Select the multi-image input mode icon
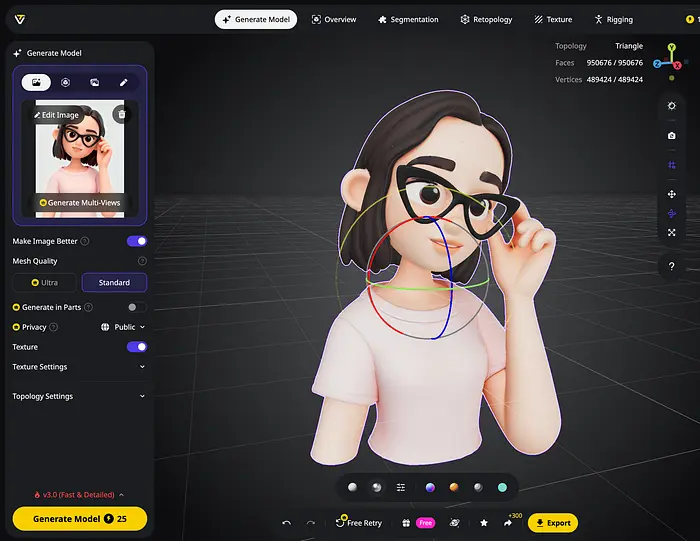 94,82
